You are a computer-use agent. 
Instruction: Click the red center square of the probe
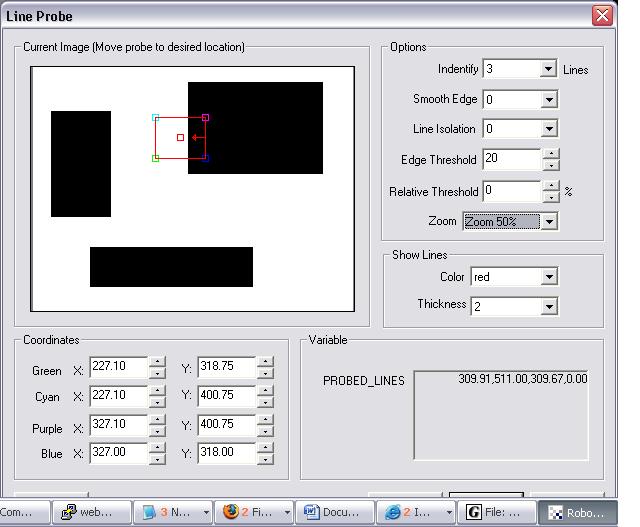point(181,137)
